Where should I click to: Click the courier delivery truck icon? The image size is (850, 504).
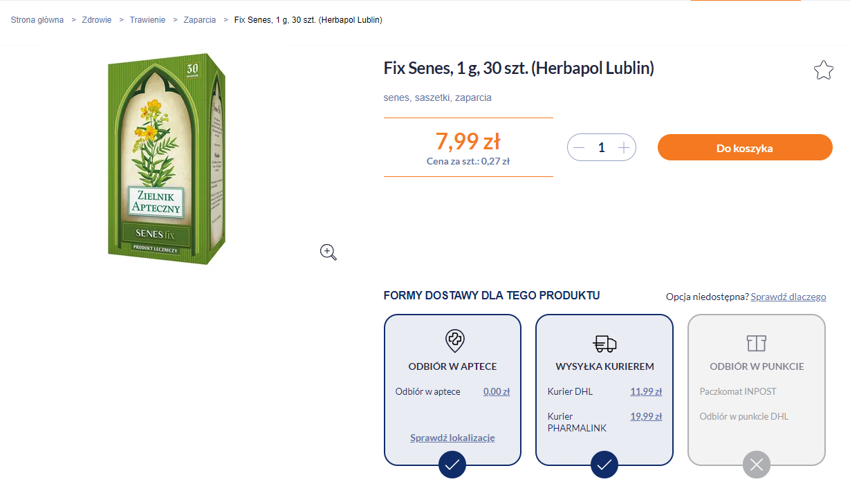tap(604, 343)
